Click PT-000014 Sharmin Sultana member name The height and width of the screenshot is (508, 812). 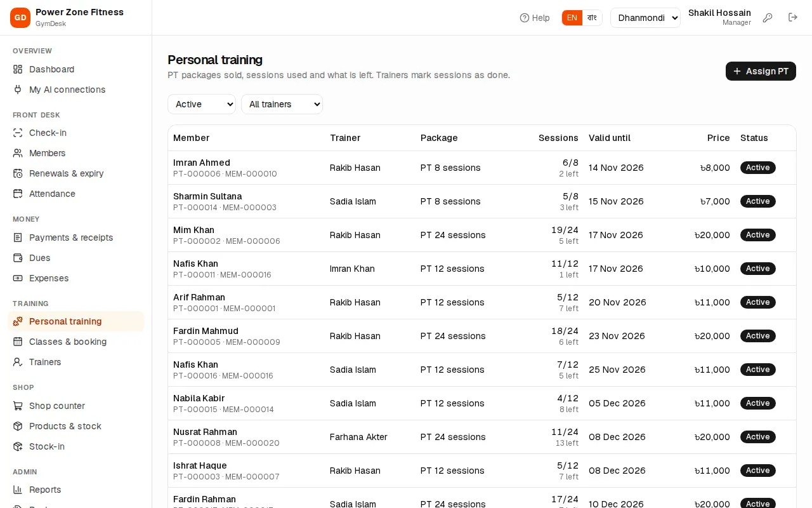coord(207,196)
